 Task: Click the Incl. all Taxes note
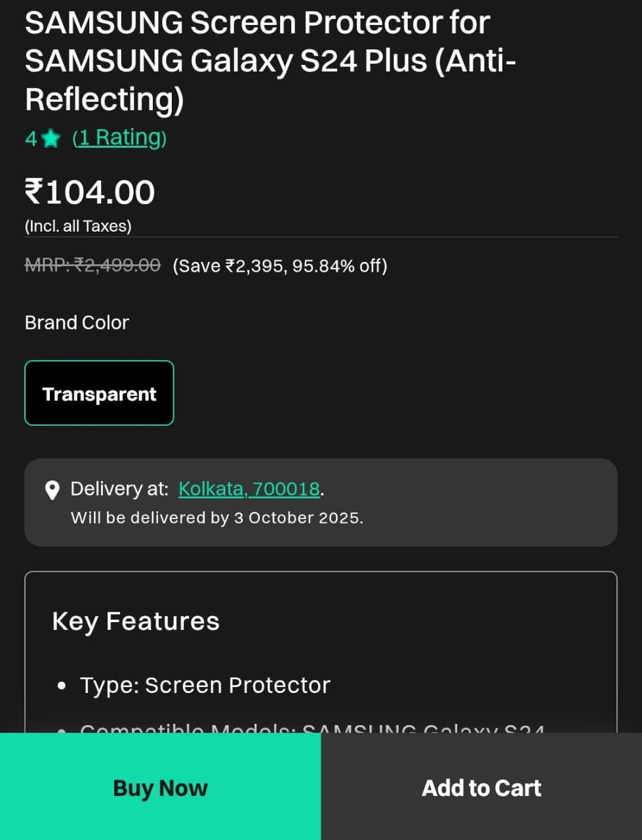78,226
